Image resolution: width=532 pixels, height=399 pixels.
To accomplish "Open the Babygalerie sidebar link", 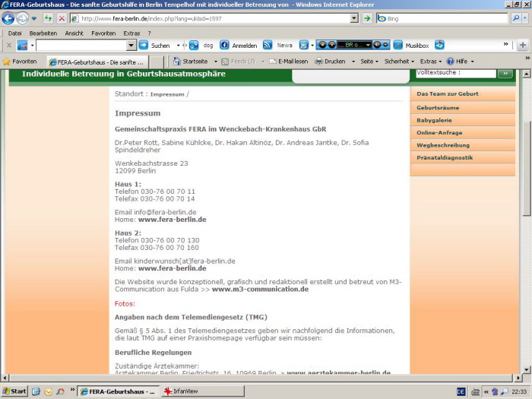I will point(434,120).
